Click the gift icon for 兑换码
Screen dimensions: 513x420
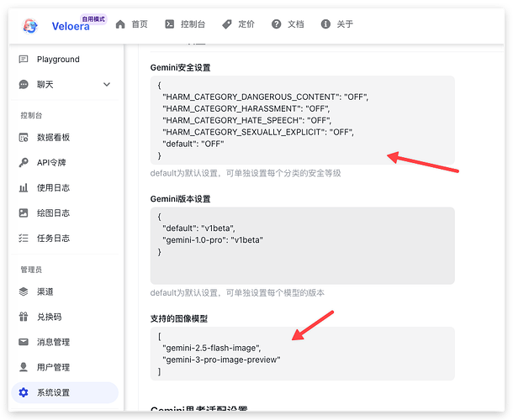coord(24,317)
